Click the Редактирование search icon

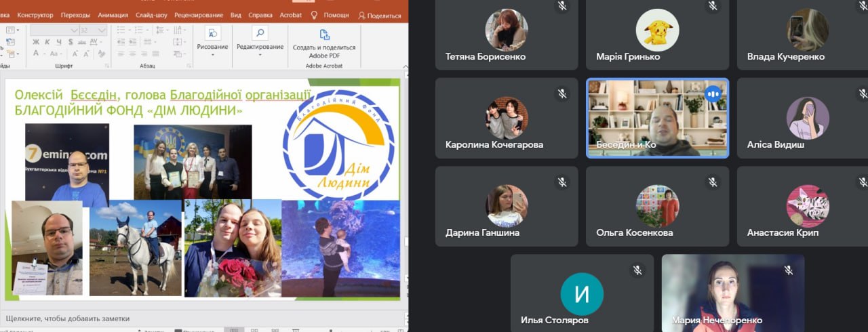click(x=260, y=33)
